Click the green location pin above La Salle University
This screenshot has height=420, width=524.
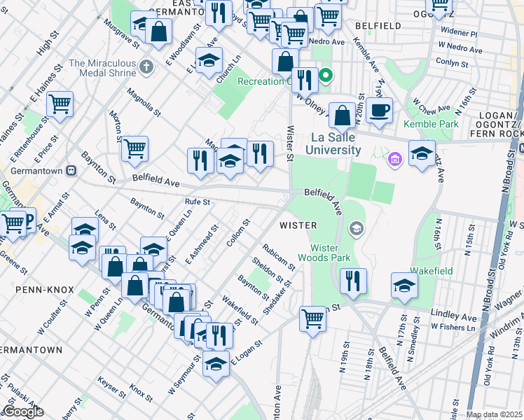pyautogui.click(x=325, y=76)
